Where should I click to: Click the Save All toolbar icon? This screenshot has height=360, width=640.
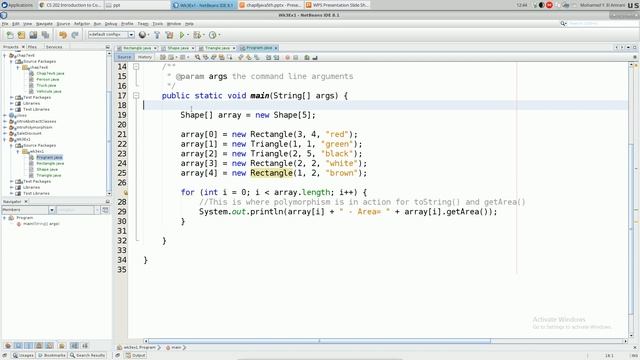tap(45, 35)
